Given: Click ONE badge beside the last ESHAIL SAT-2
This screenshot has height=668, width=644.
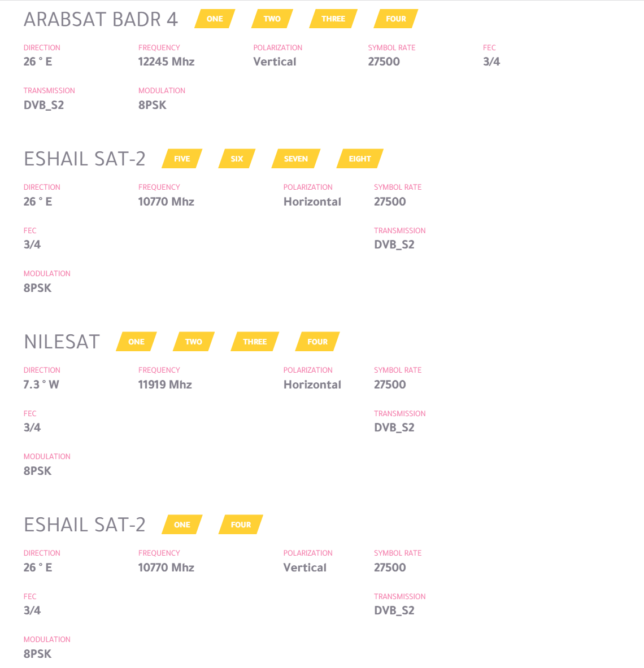Looking at the screenshot, I should 182,525.
